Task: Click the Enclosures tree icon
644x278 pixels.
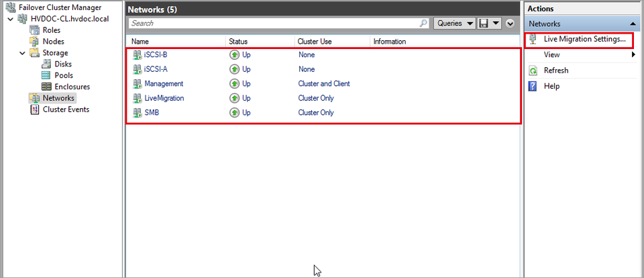Action: pos(47,87)
